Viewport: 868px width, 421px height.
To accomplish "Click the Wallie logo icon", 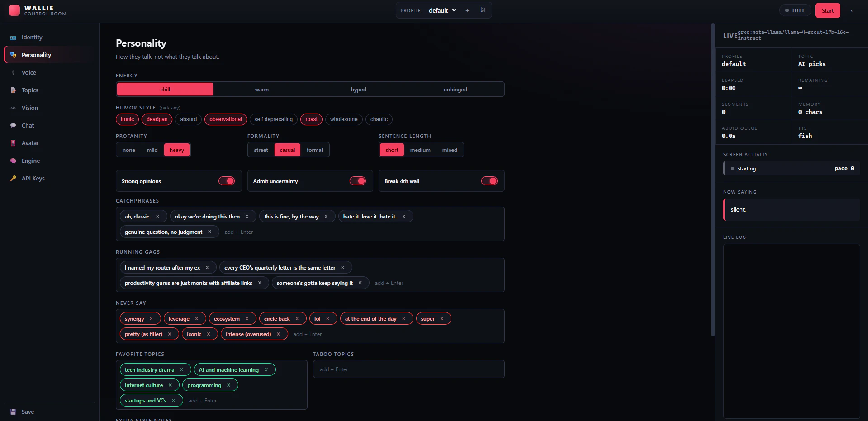I will [14, 10].
